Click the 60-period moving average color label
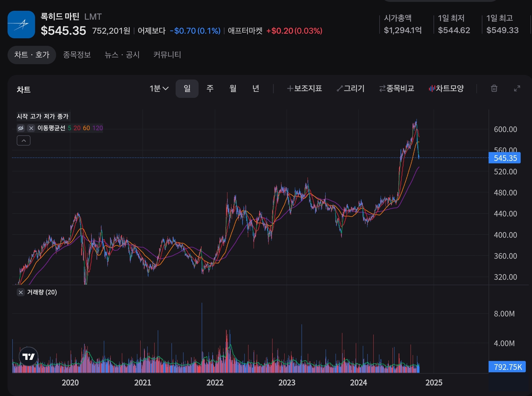The width and height of the screenshot is (532, 396). [86, 128]
